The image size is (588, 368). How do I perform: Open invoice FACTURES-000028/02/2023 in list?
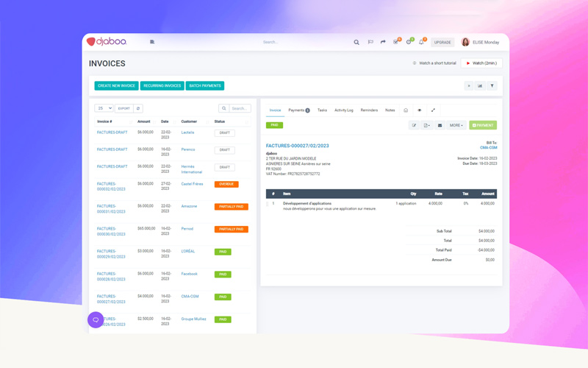click(111, 277)
